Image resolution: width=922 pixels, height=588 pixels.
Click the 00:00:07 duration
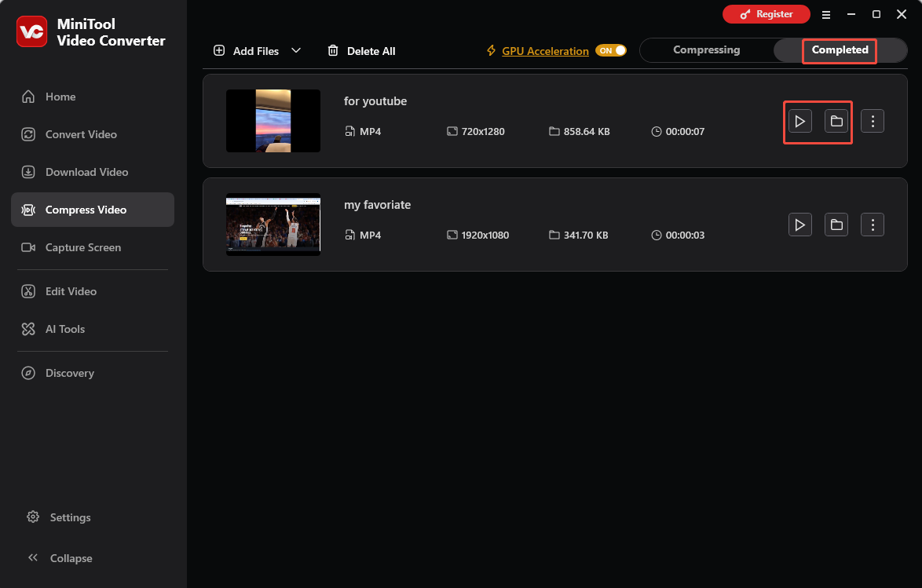(685, 132)
